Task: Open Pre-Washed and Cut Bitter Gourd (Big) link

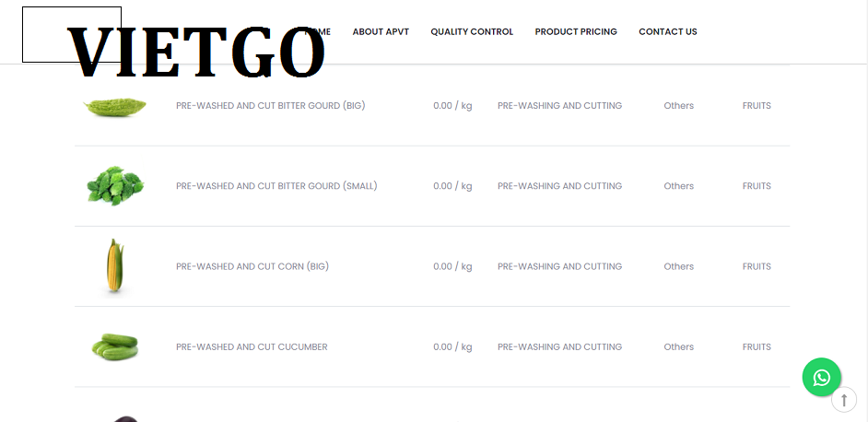Action: click(x=271, y=105)
